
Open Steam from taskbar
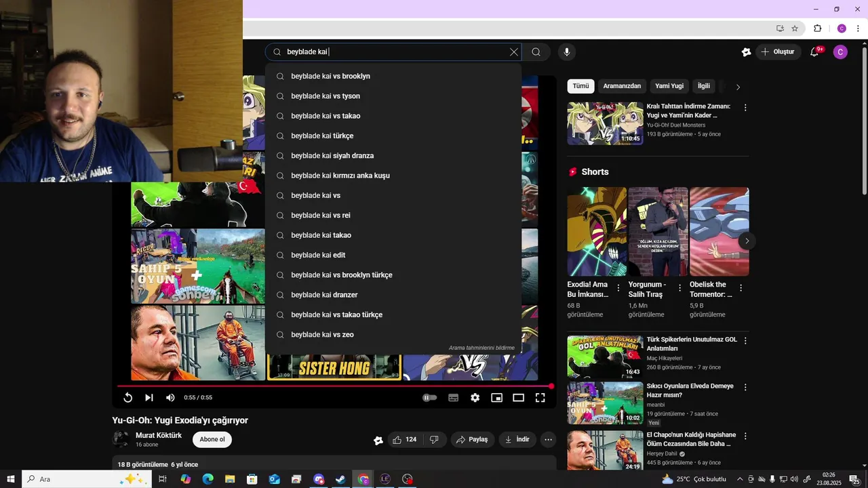click(340, 479)
